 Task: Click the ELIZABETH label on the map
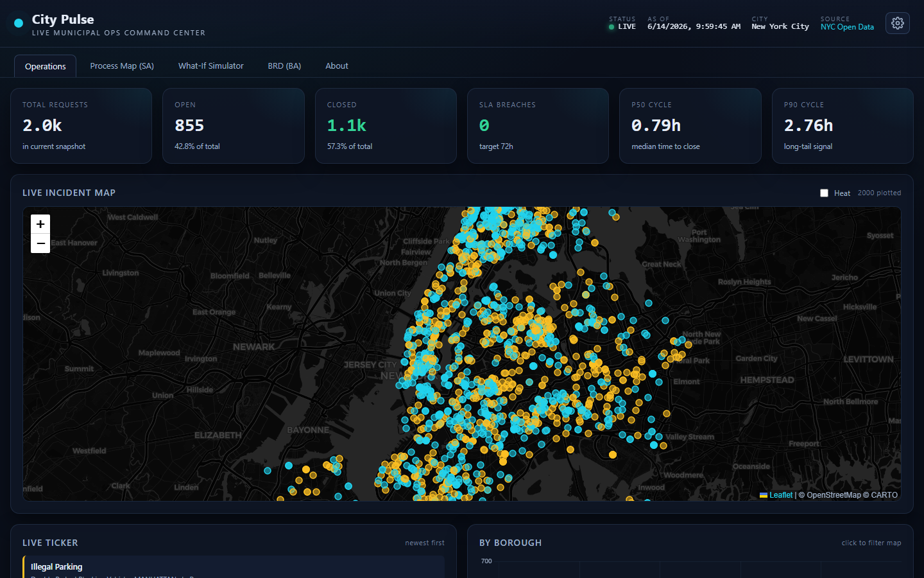point(218,435)
